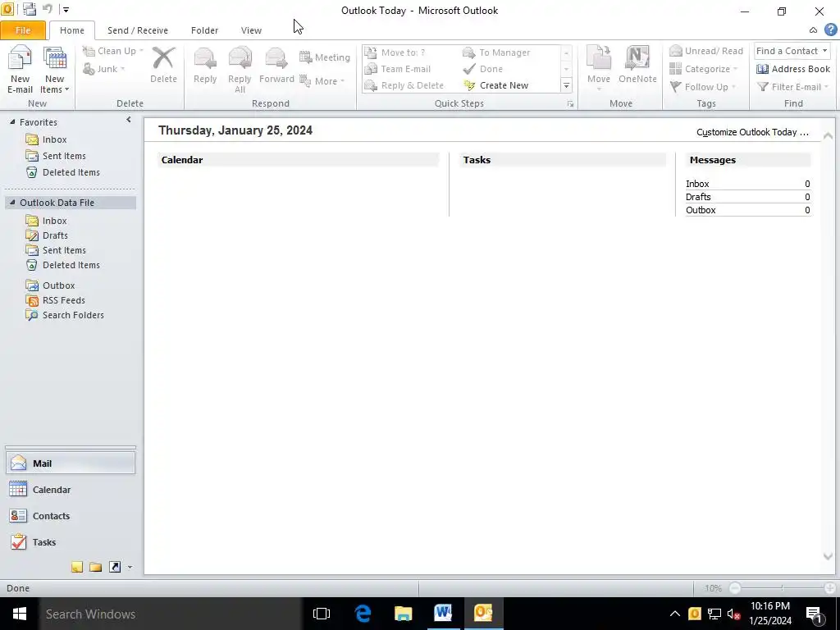Click Send/Receive All Folders quick access icon

[x=29, y=9]
